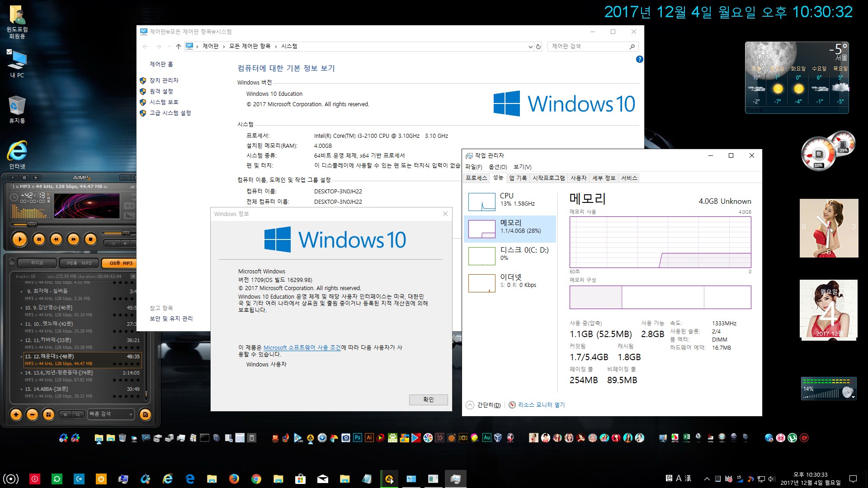Open AIMP main menu arrow icon
This screenshot has width=868, height=488.
pos(13,178)
